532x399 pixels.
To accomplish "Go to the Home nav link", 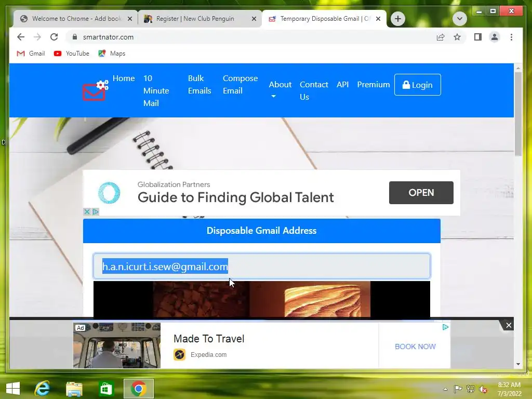I will (x=124, y=78).
